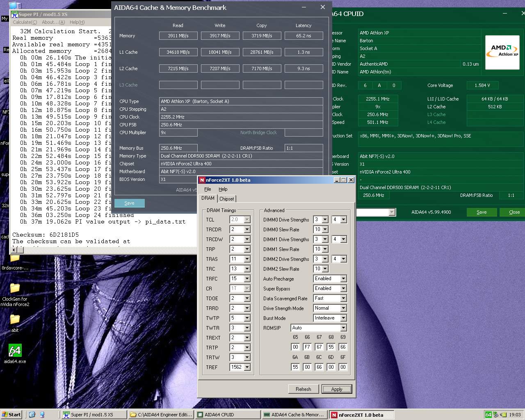Viewport: 525px width, 420px height.
Task: Click Save in AIDA64 Benchmark window
Action: (x=130, y=203)
